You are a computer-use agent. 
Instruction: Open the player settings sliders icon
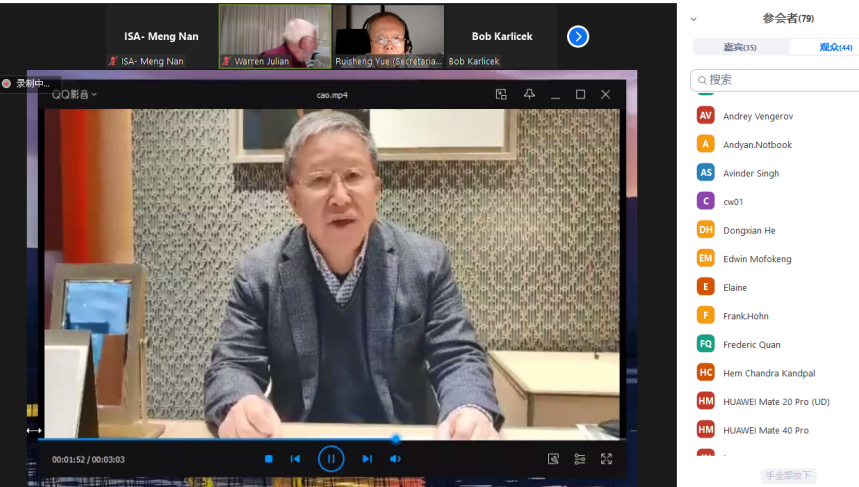[580, 459]
